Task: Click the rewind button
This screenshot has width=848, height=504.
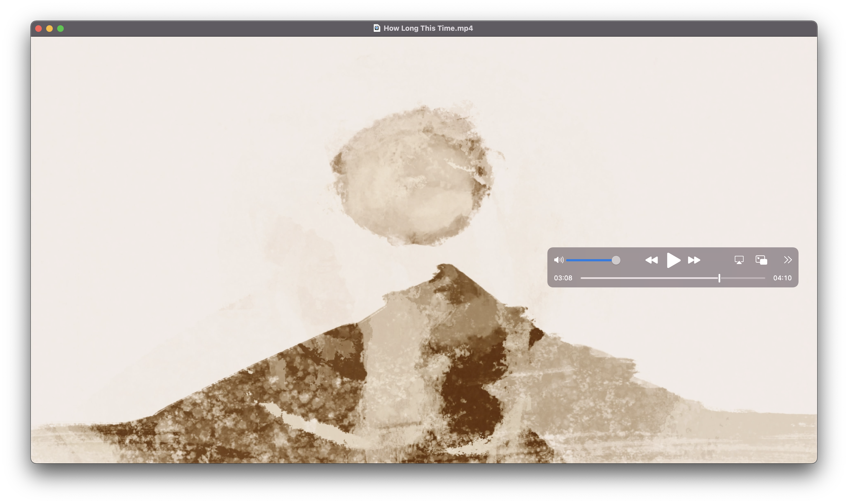Action: pos(651,260)
